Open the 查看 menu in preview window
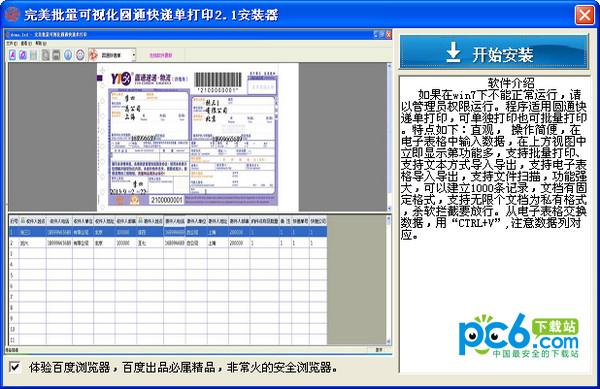Image resolution: width=600 pixels, height=389 pixels. coord(26,44)
